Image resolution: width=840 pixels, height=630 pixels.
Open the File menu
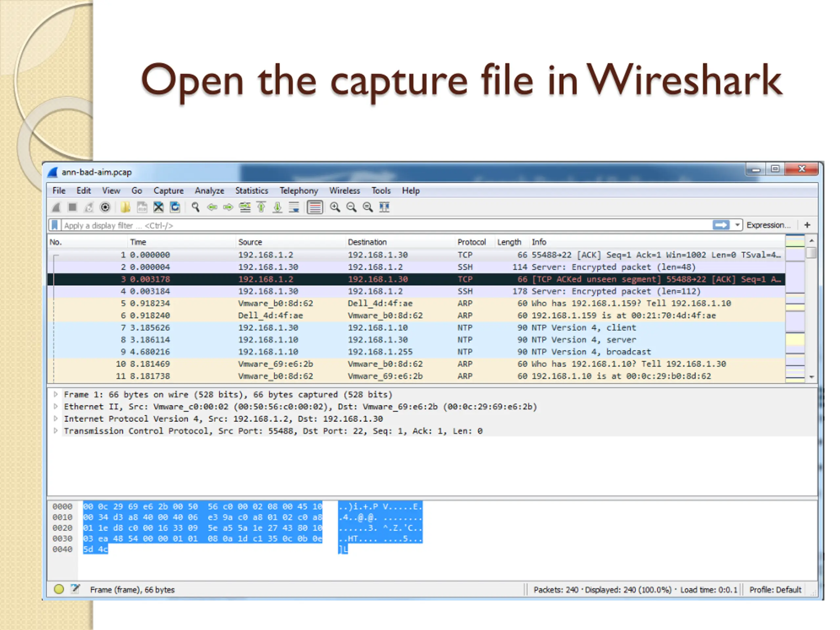(59, 191)
